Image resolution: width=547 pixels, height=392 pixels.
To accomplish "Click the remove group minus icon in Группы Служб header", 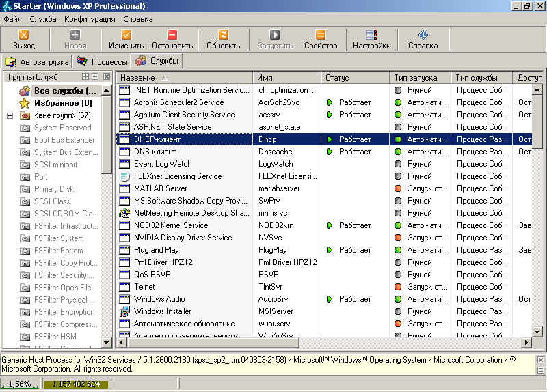I will [95, 76].
